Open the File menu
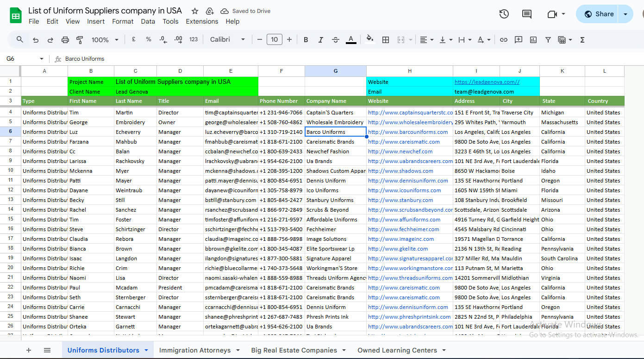Viewport: 644px width, 359px height. (x=34, y=21)
